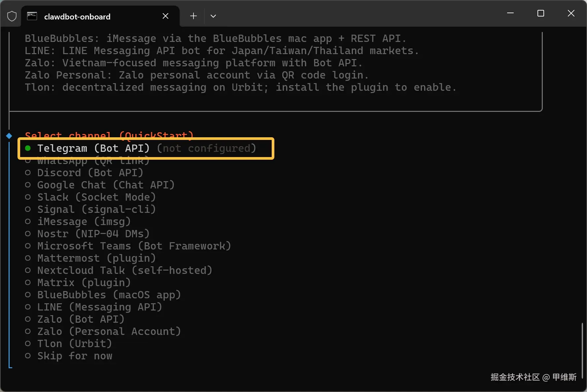Select the Discord (Bot API) radio option
Screen dimensions: 587x392
point(90,173)
